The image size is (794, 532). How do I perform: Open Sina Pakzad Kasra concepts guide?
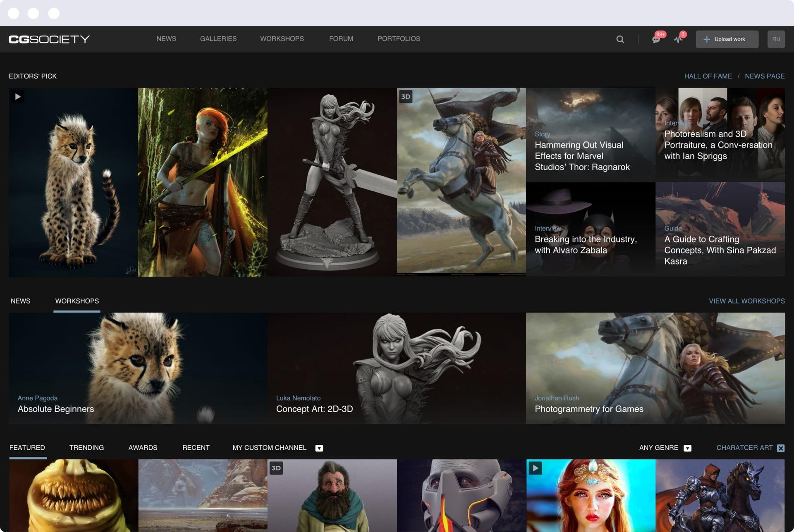coord(720,229)
